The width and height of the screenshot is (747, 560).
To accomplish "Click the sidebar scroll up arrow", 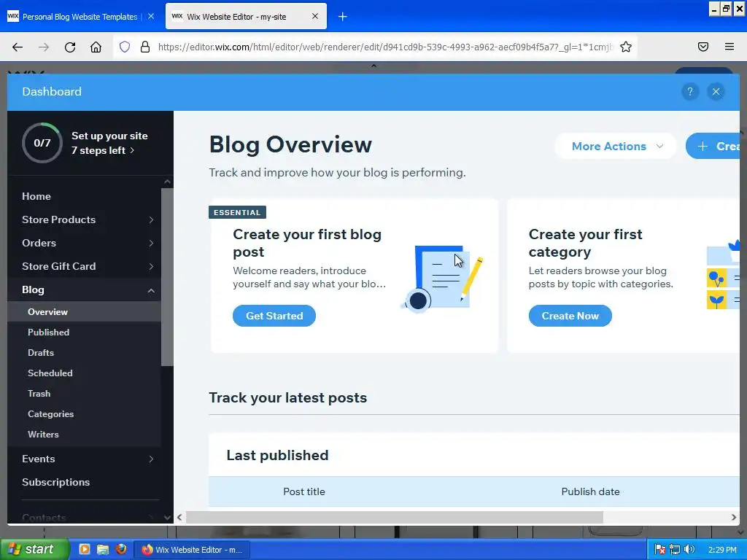I will (x=167, y=182).
